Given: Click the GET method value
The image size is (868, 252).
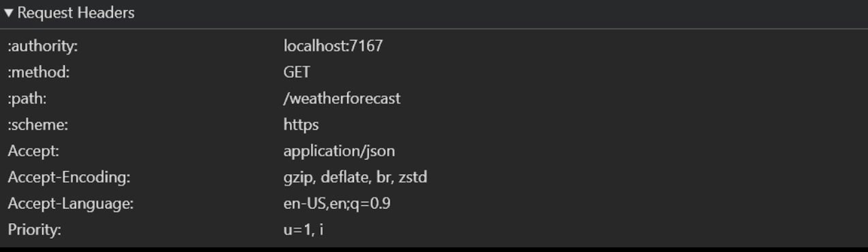Looking at the screenshot, I should pos(297,72).
